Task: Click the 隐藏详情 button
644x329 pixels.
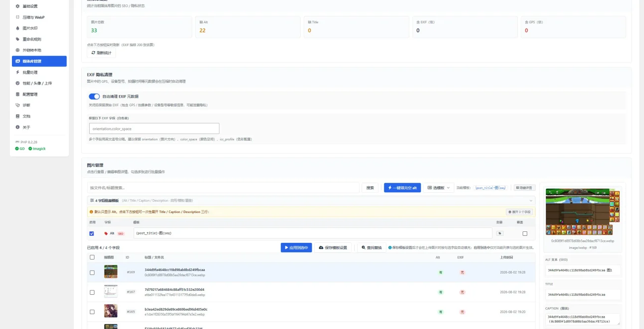Action: pos(524,188)
